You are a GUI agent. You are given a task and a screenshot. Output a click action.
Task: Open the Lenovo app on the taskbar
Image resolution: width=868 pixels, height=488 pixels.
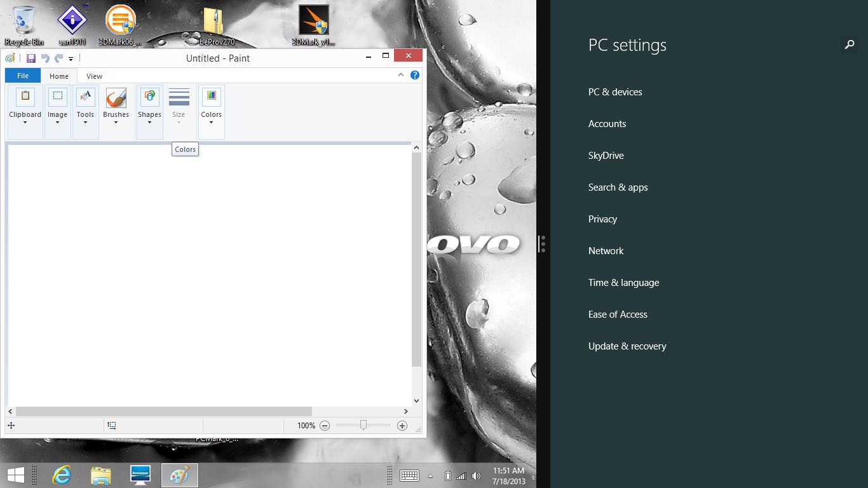[x=140, y=475]
